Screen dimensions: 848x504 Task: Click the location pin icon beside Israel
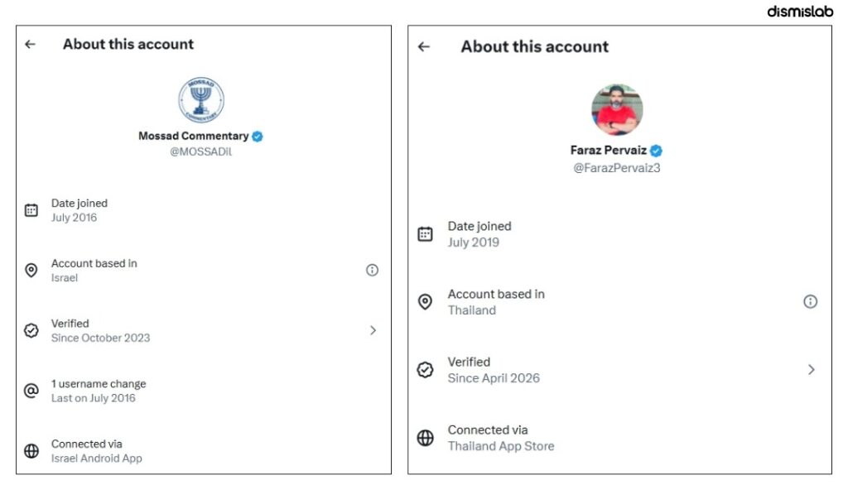[31, 270]
